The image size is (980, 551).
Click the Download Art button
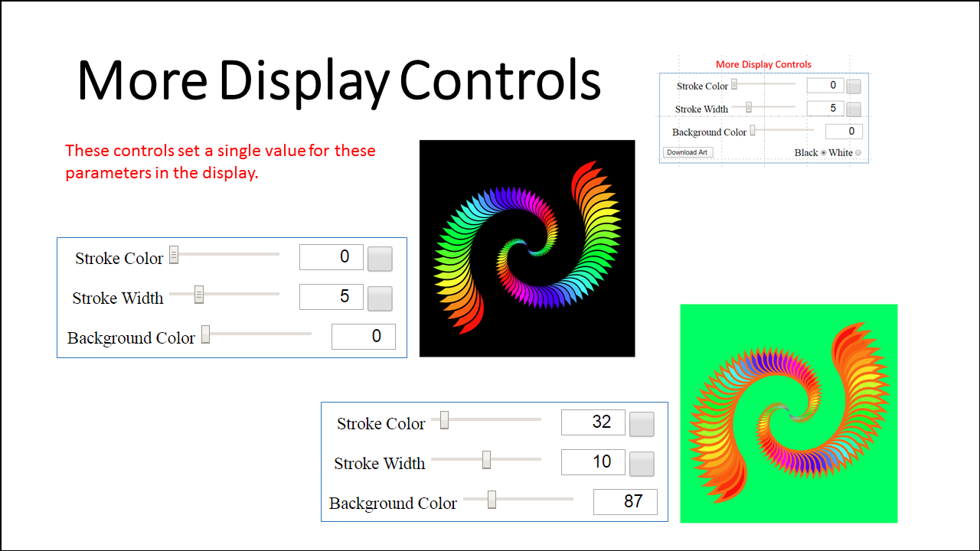tap(688, 152)
